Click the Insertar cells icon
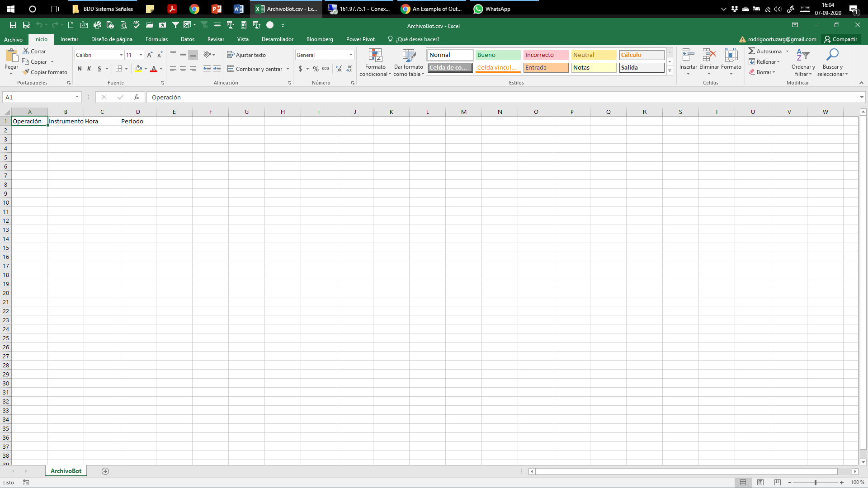This screenshot has height=488, width=868. click(x=688, y=56)
